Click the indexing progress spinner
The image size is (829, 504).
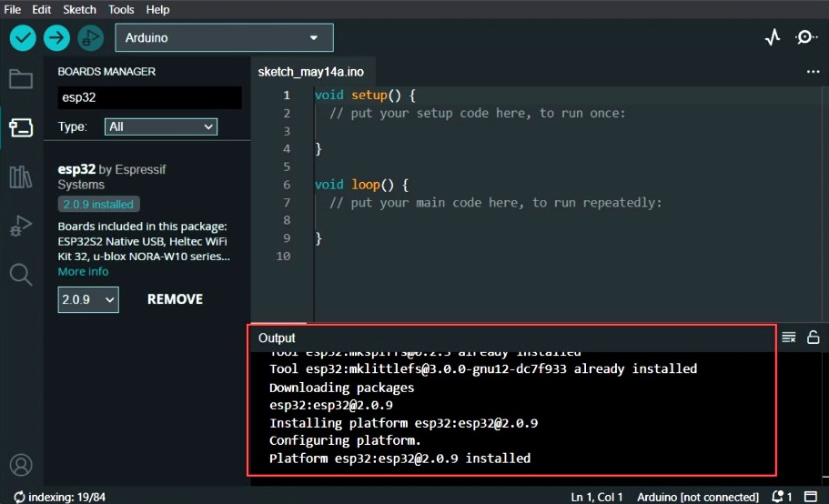pyautogui.click(x=19, y=497)
